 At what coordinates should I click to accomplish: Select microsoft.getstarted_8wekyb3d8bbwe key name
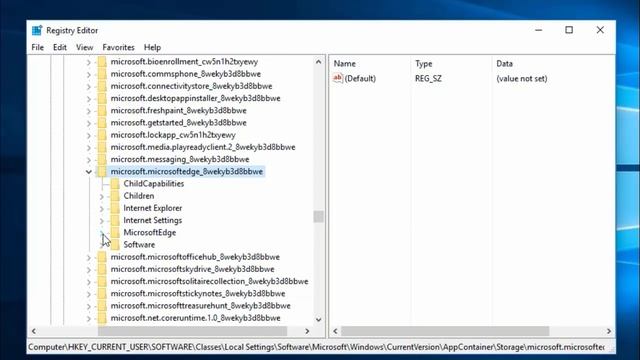(179, 123)
